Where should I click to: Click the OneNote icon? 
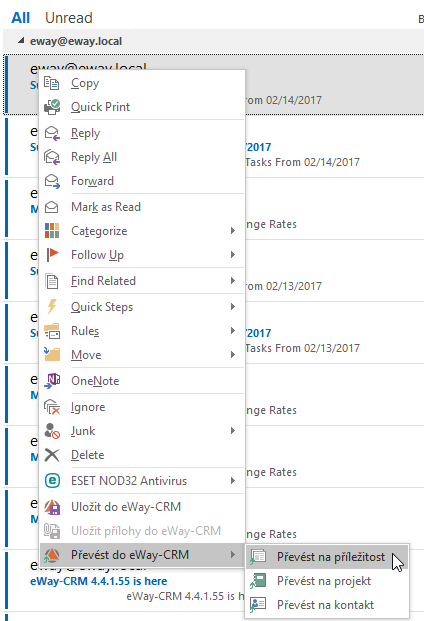pos(51,381)
